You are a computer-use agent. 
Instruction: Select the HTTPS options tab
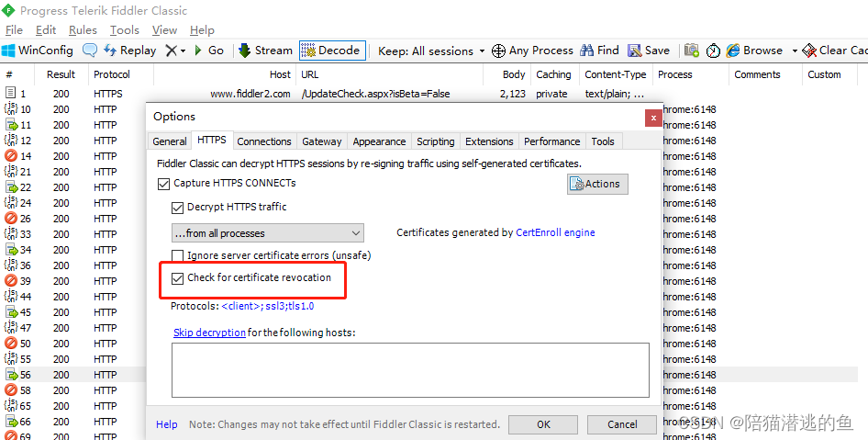pyautogui.click(x=212, y=140)
